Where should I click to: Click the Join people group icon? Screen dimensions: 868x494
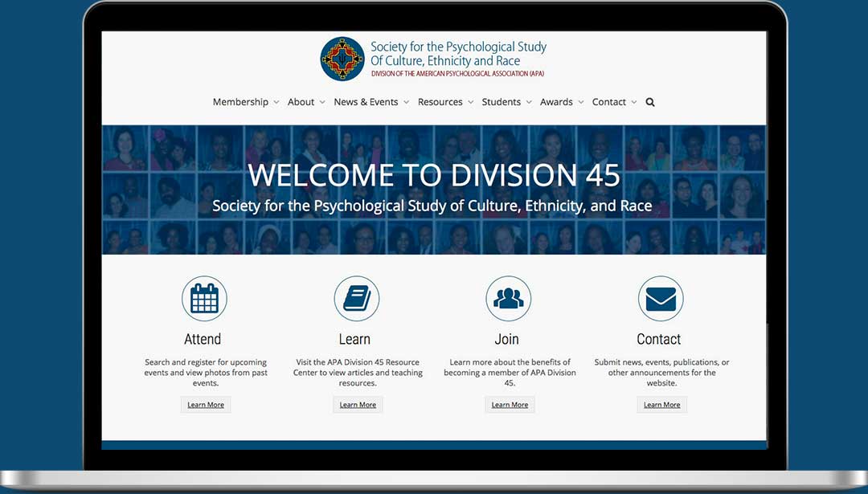tap(508, 299)
